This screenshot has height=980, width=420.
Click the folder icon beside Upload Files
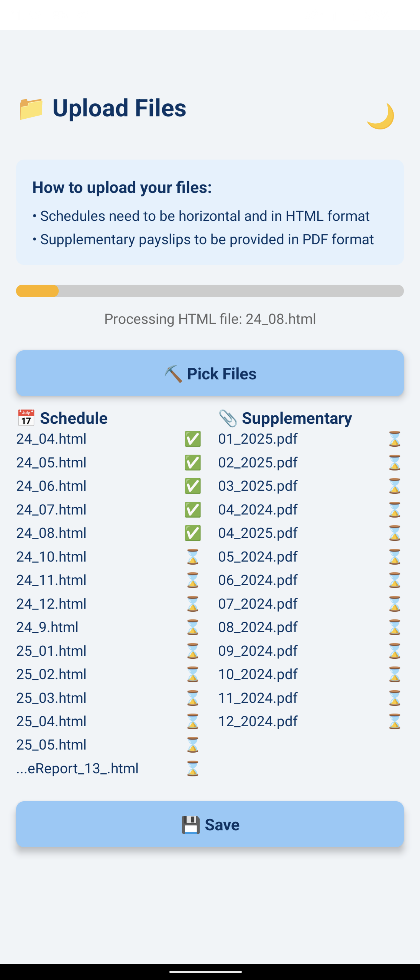pos(31,109)
